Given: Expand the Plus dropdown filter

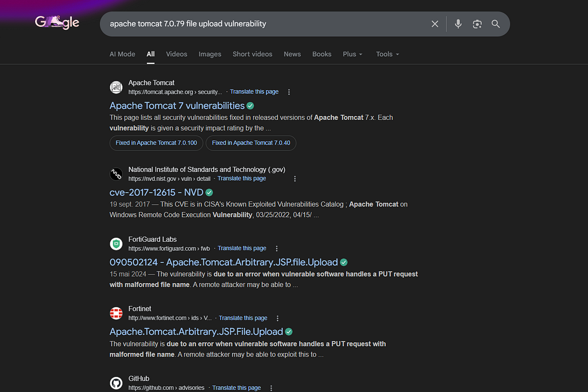Looking at the screenshot, I should click(353, 54).
